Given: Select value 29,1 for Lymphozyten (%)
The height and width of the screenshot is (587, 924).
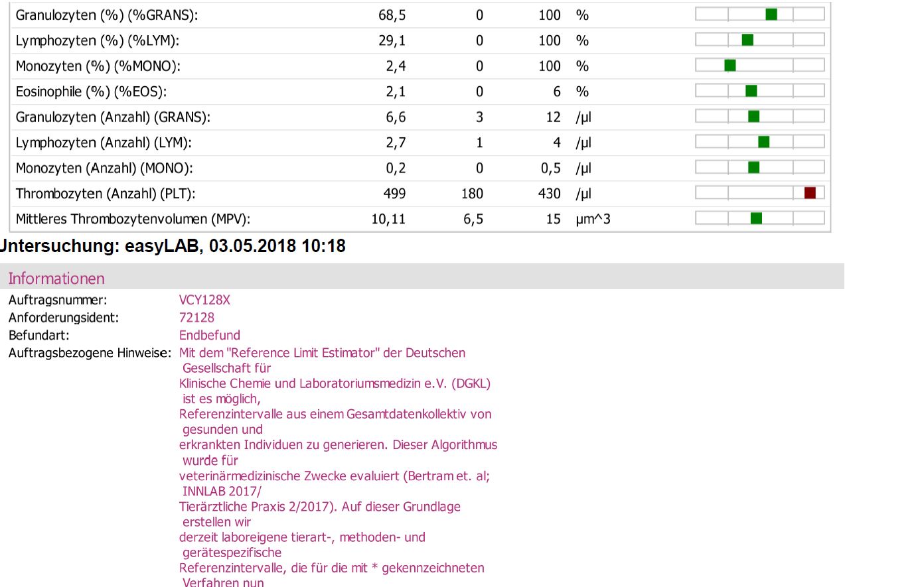Looking at the screenshot, I should [x=392, y=41].
